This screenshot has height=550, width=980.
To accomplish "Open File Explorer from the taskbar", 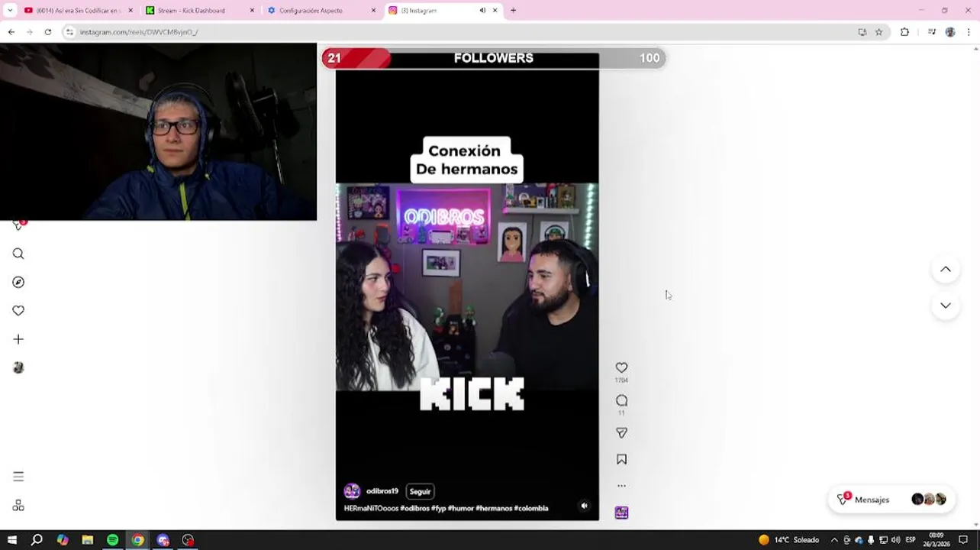I will tap(87, 540).
